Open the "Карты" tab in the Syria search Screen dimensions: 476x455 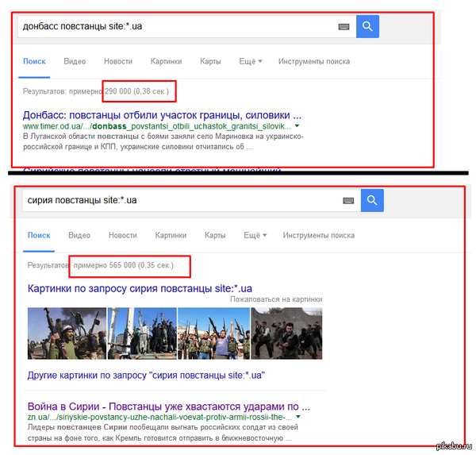click(215, 235)
